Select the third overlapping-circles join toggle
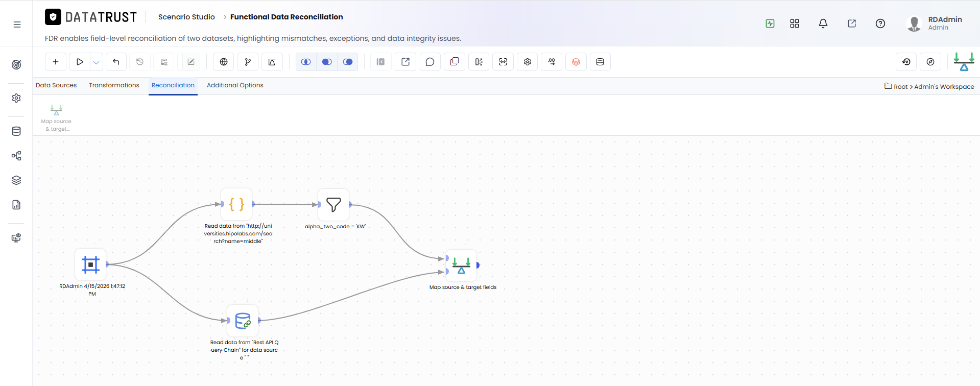This screenshot has height=386, width=980. [x=348, y=62]
